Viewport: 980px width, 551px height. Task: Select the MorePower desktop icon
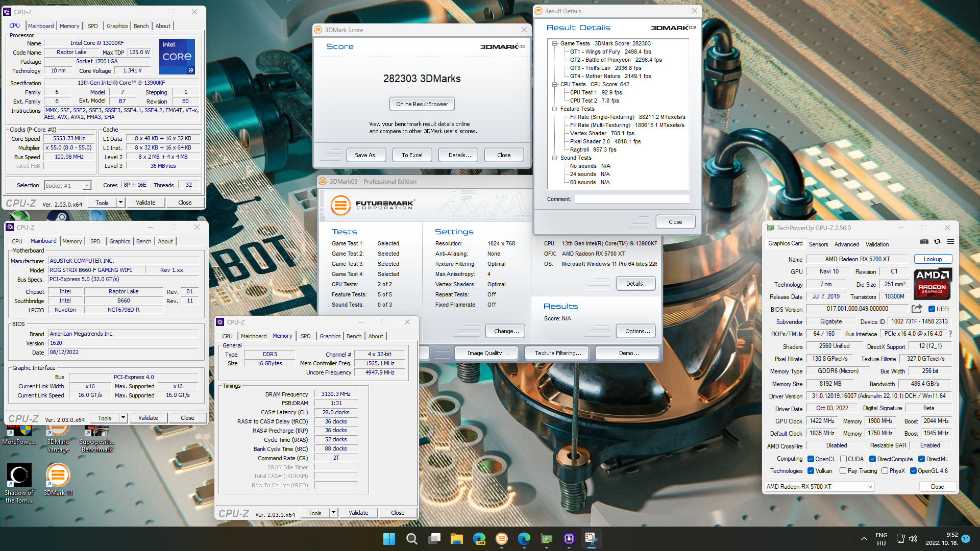19,434
